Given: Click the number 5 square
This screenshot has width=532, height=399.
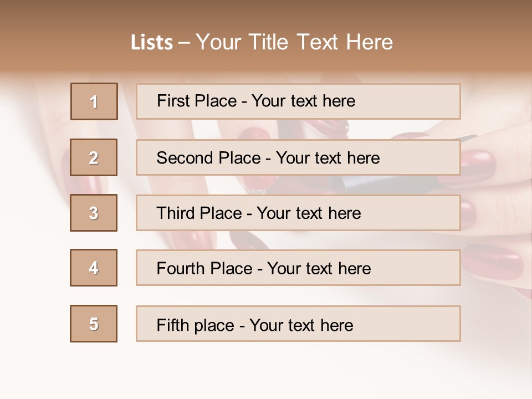Looking at the screenshot, I should coord(94,324).
